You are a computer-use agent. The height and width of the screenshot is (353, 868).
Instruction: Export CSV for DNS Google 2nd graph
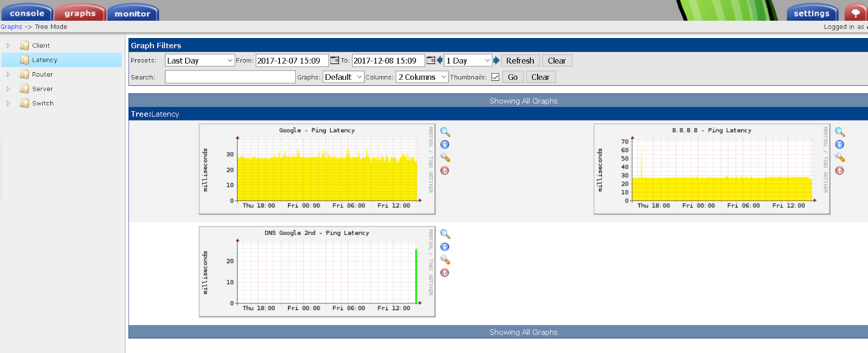click(x=445, y=247)
